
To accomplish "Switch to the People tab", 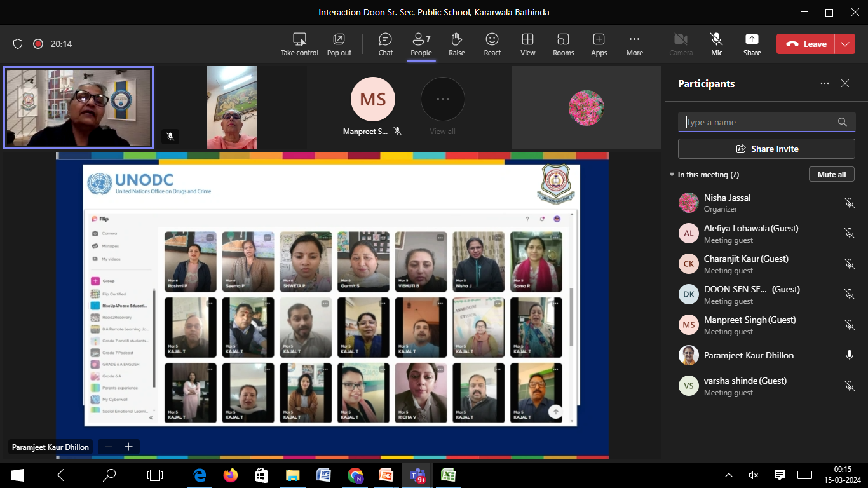I will (421, 44).
